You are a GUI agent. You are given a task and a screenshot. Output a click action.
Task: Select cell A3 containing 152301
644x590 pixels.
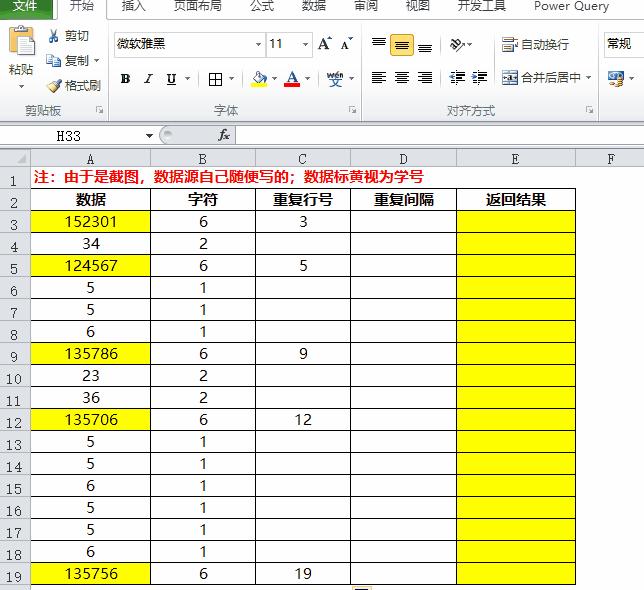click(91, 222)
